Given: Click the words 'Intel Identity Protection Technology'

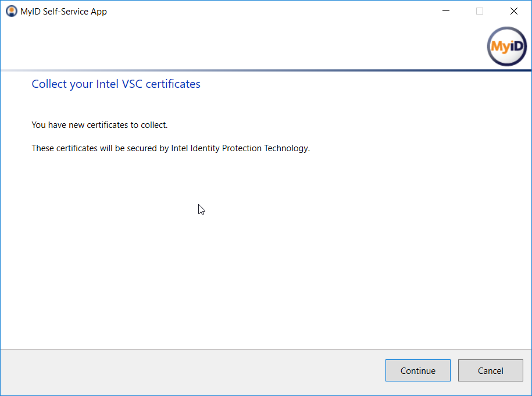Looking at the screenshot, I should [240, 148].
